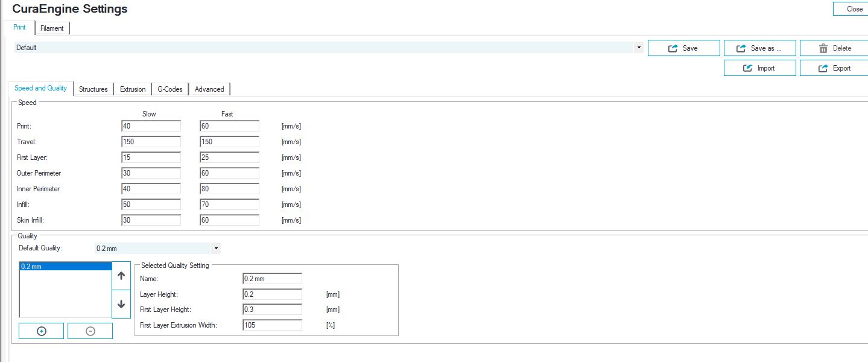Select the 0.2 mm quality list entry
The height and width of the screenshot is (362, 868).
pos(66,266)
